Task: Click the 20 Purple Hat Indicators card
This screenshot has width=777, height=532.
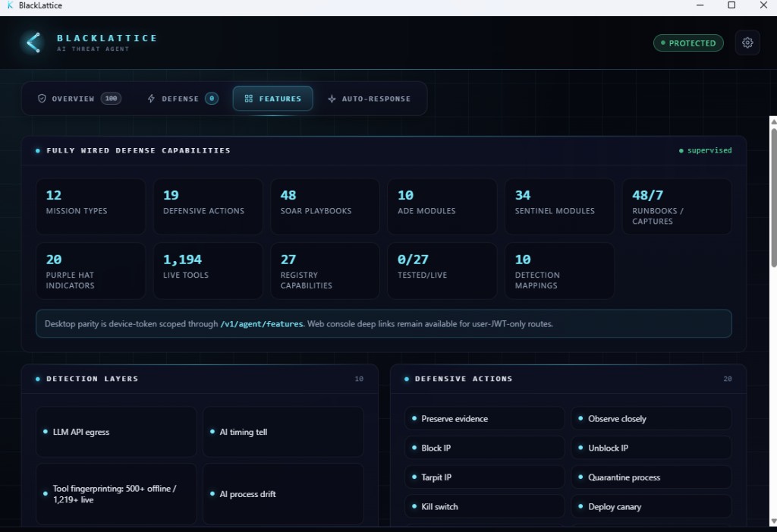Action: coord(91,271)
